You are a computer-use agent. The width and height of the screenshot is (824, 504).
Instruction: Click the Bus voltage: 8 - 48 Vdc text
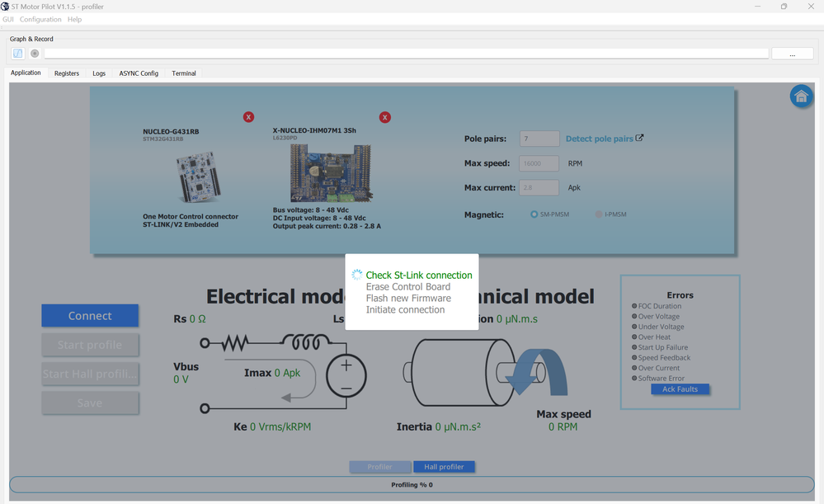pos(311,210)
